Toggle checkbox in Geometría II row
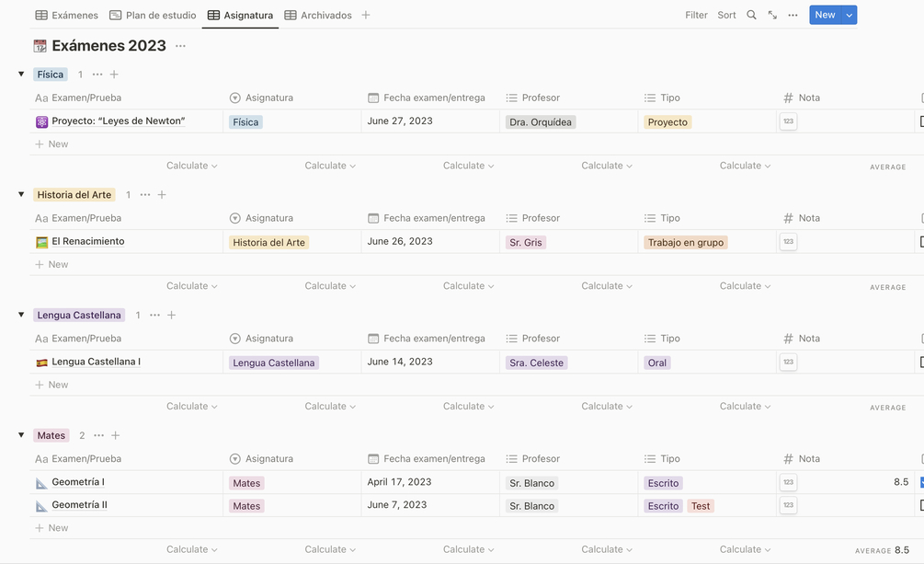The image size is (924, 564). tap(921, 506)
